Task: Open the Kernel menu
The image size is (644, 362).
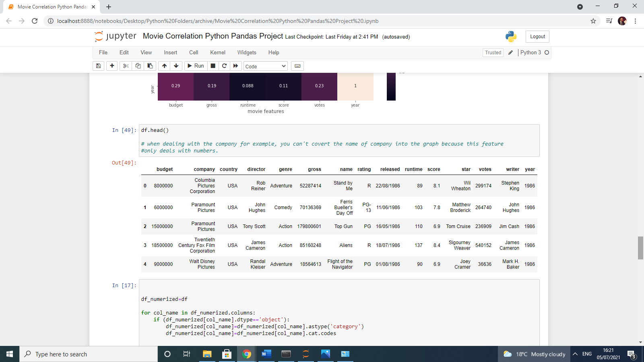Action: click(217, 52)
